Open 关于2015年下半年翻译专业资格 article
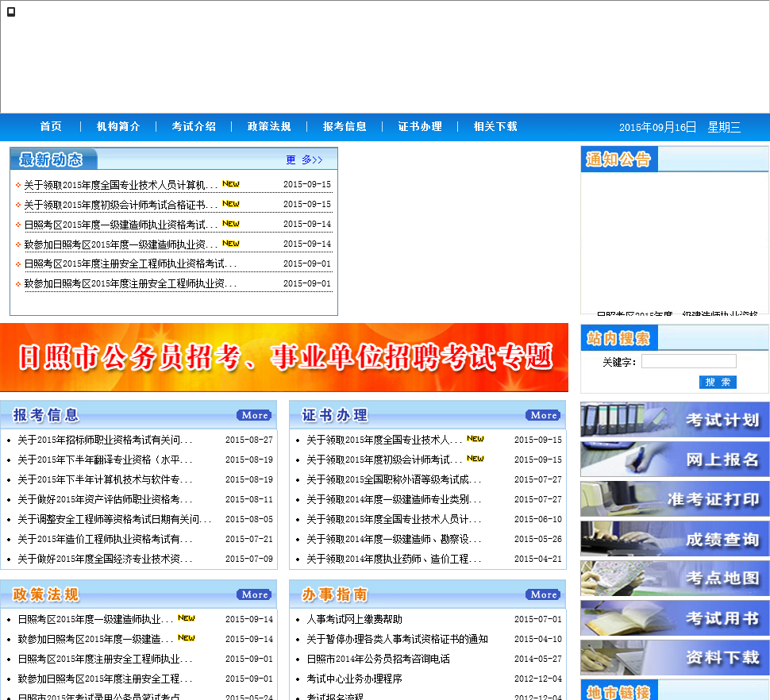Screen dimensions: 770x700 105,460
